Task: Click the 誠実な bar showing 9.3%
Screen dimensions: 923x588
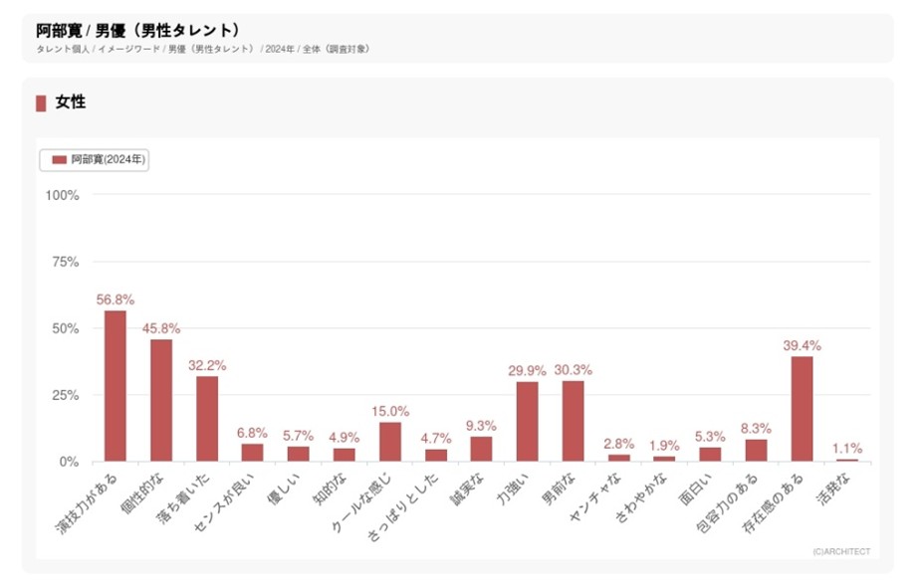Action: click(481, 450)
